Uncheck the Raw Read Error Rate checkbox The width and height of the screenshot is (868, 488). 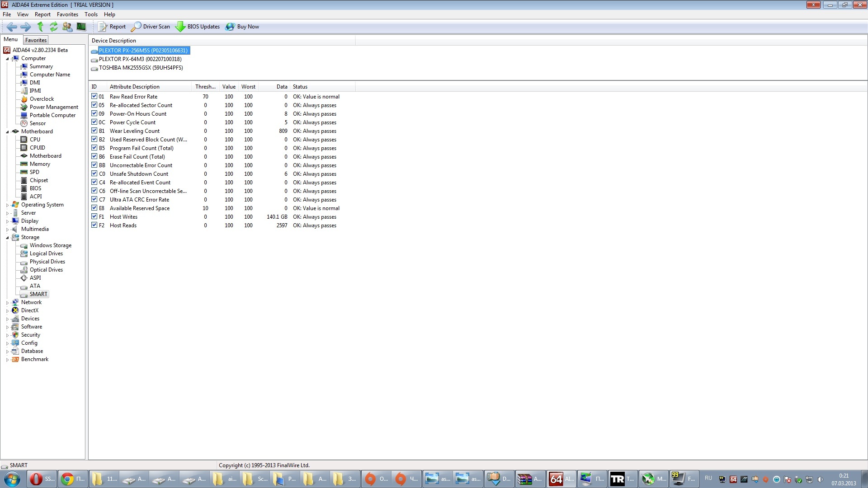pos(94,96)
